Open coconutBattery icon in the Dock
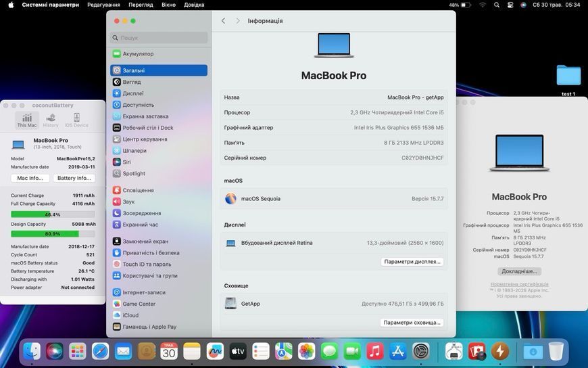588x368 pixels. pyautogui.click(x=500, y=352)
